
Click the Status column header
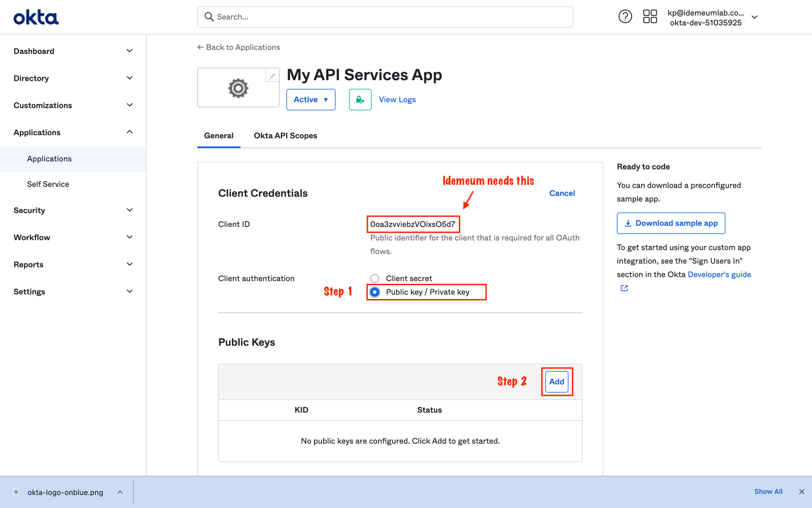[430, 410]
